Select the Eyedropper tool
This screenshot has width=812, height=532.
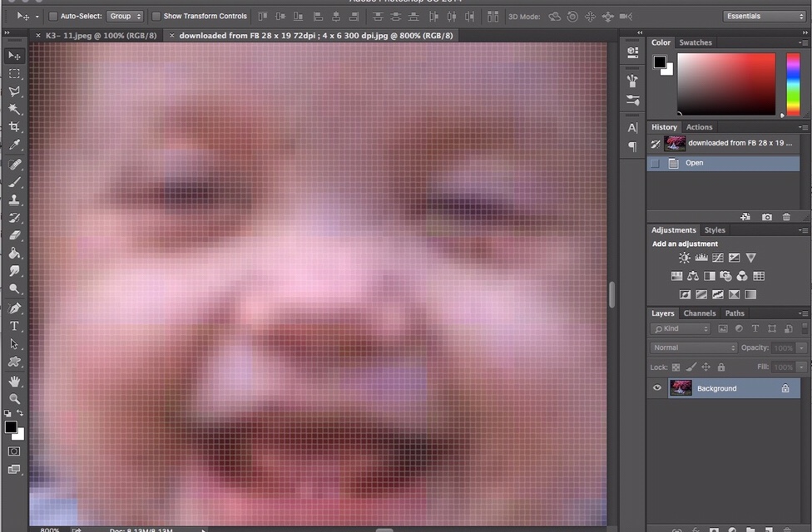tap(14, 145)
